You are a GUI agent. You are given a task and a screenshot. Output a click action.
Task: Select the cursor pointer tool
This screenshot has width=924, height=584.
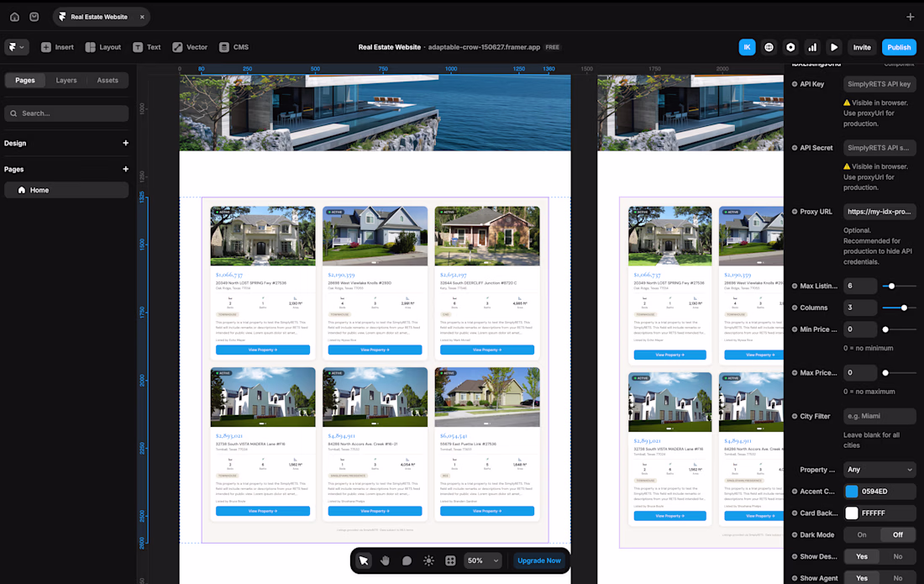click(x=364, y=560)
